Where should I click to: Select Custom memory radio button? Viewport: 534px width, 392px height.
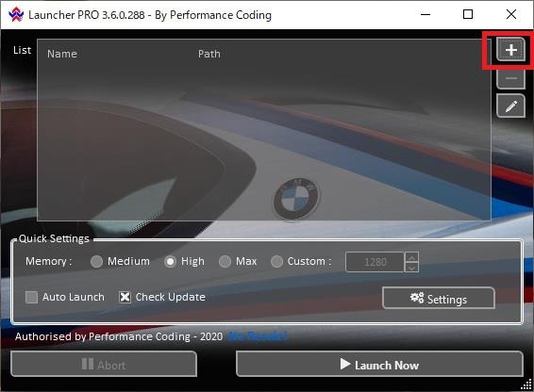tap(276, 261)
